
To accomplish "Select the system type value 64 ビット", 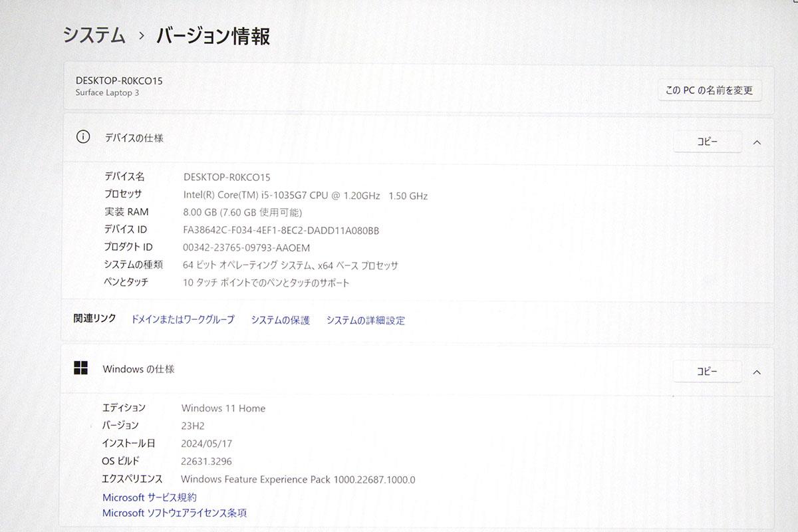I will [291, 265].
